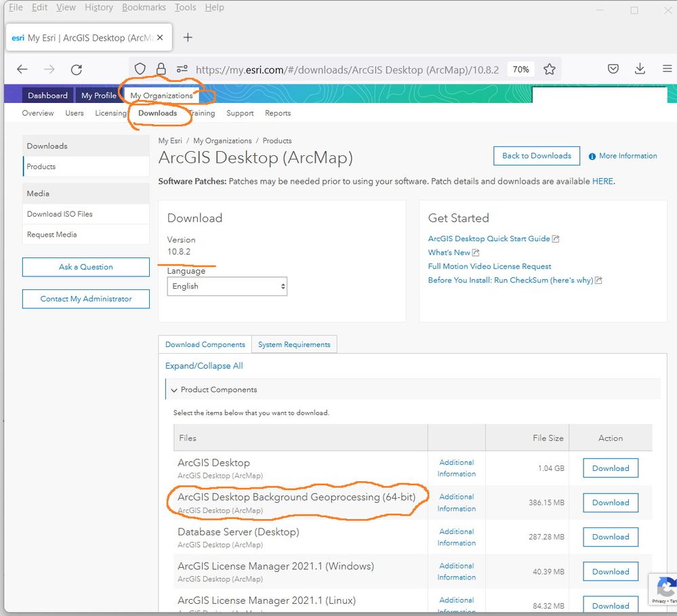677x616 pixels.
Task: Go to the Users section
Action: (75, 113)
